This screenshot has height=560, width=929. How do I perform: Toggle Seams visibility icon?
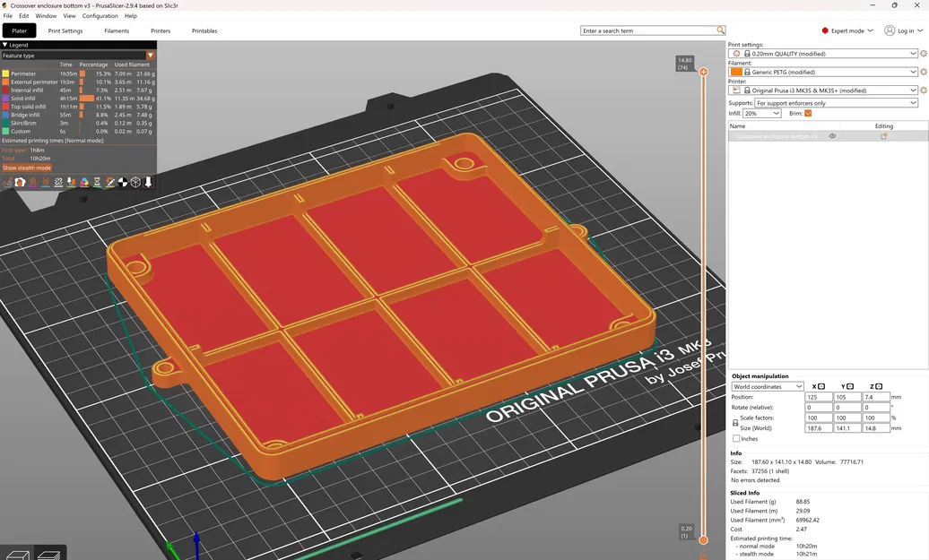coord(58,182)
